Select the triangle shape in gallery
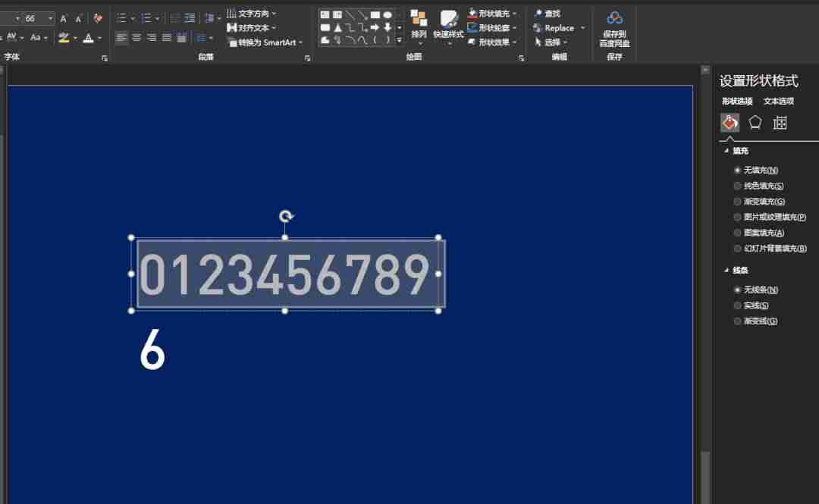This screenshot has height=504, width=819. click(337, 27)
